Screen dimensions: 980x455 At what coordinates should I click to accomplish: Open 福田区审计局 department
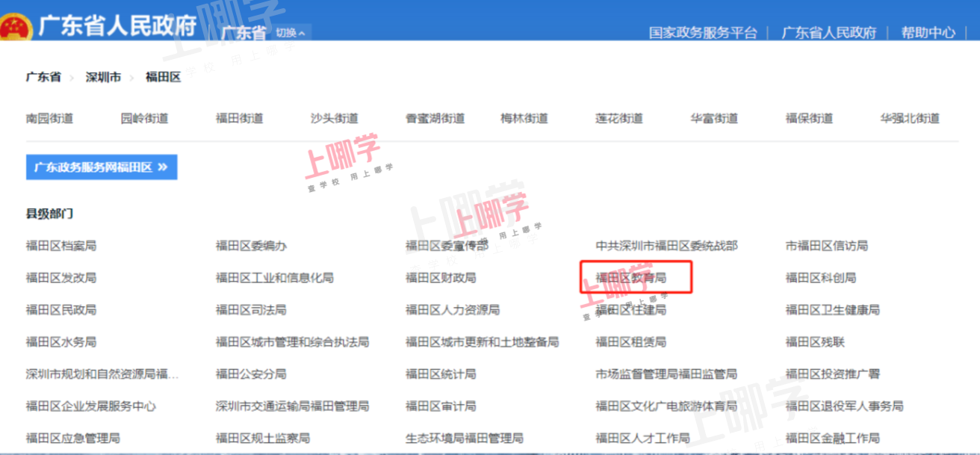pos(441,406)
